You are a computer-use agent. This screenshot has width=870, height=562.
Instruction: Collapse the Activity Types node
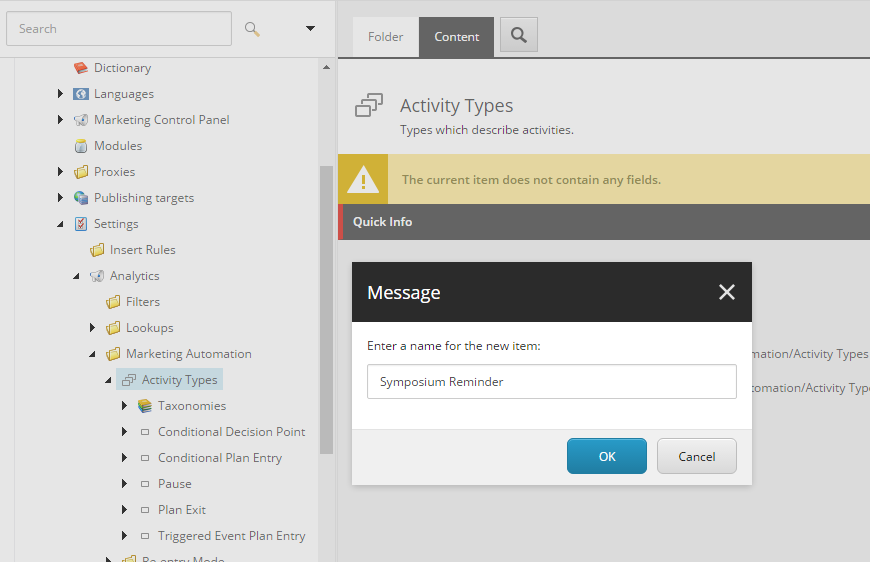[108, 380]
